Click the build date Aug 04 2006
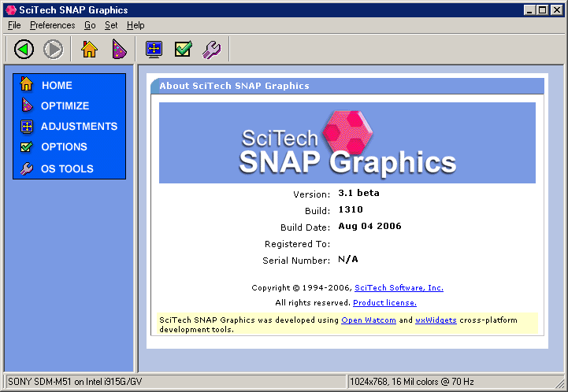The width and height of the screenshot is (568, 392). point(369,226)
